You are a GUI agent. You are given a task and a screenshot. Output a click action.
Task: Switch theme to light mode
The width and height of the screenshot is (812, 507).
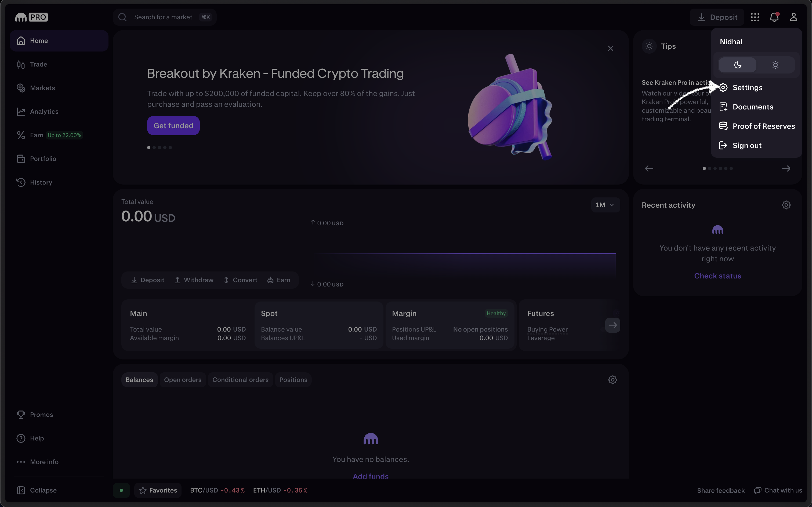click(775, 65)
